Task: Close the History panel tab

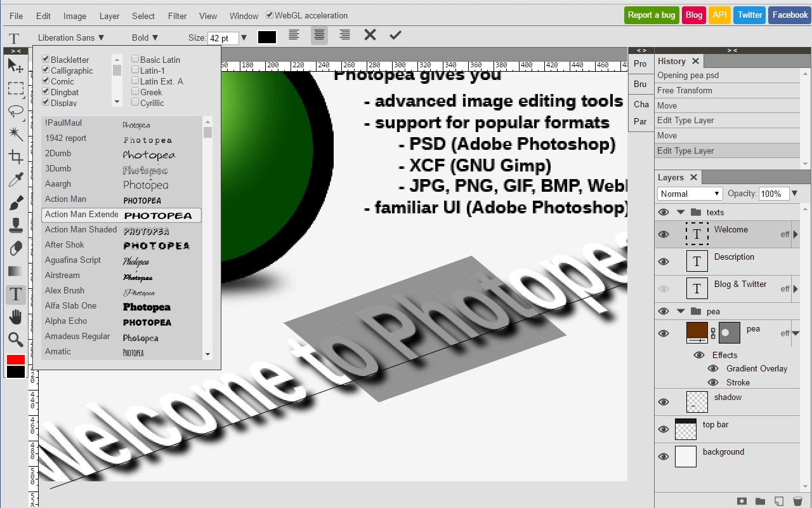Action: point(695,61)
